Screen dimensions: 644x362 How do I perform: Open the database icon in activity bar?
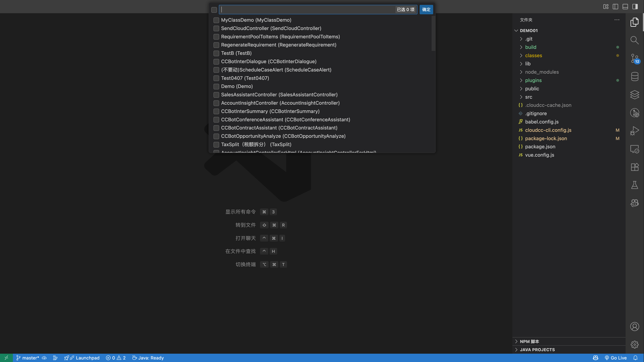634,77
